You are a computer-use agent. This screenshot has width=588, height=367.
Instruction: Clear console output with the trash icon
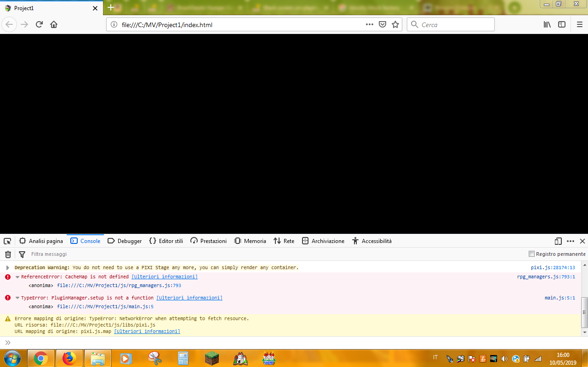coord(8,254)
